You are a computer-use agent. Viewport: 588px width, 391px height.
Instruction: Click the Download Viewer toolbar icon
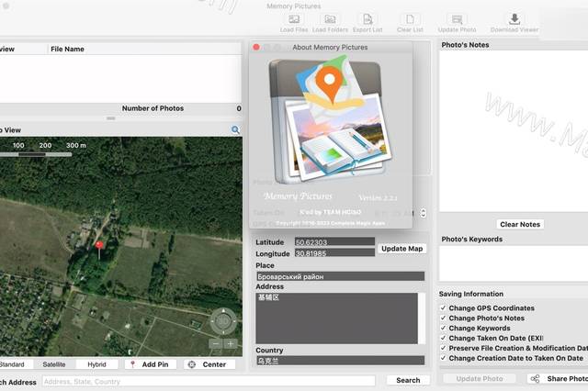coord(514,19)
